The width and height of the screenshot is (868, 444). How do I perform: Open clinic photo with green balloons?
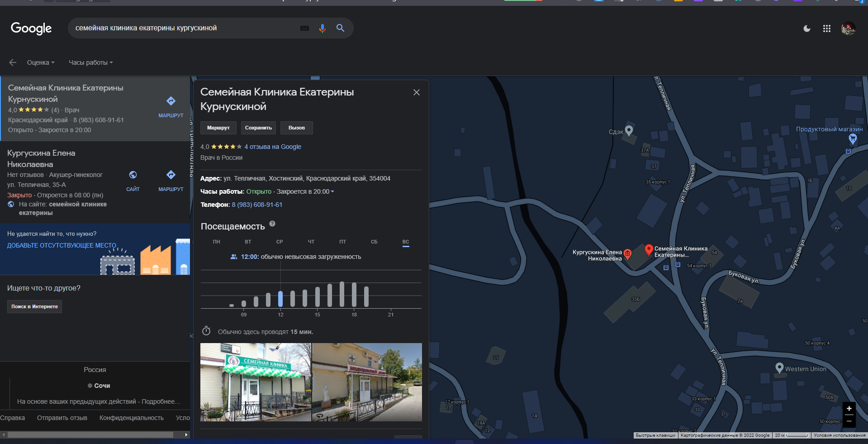coord(256,382)
